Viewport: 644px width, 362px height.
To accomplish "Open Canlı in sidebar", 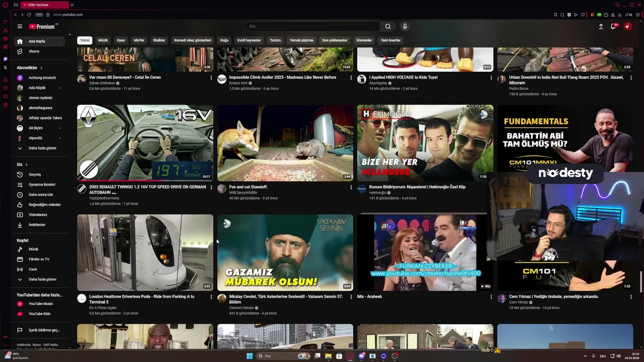I will (39, 269).
